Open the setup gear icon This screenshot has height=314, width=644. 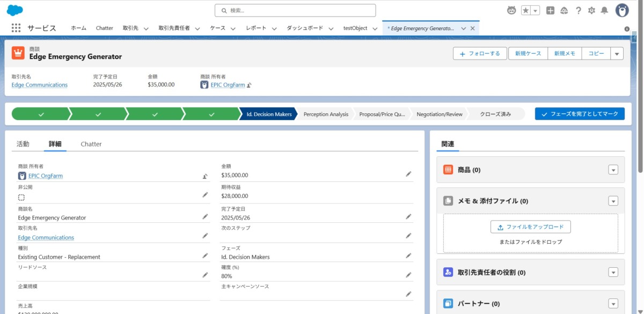591,10
